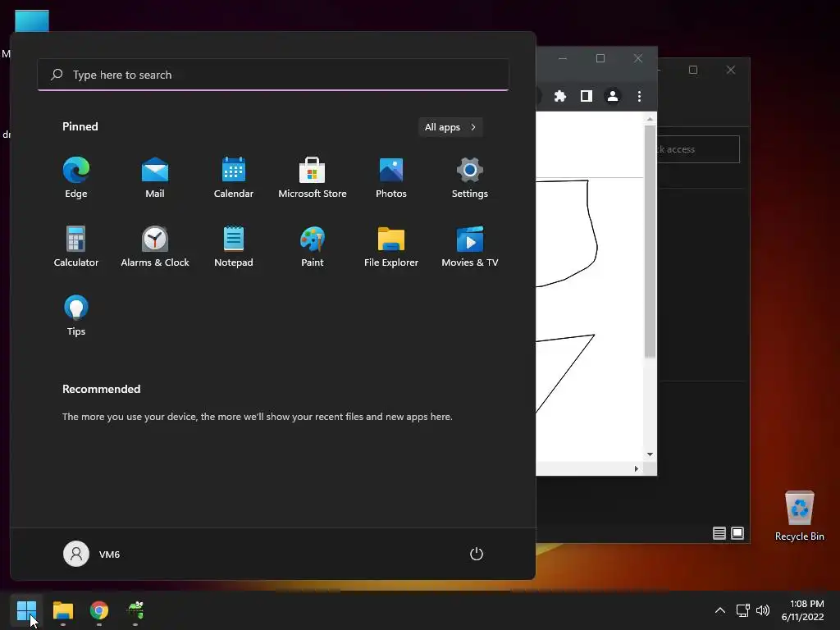The height and width of the screenshot is (630, 840).
Task: Click the quick access search field in Explorer
Action: pyautogui.click(x=698, y=149)
